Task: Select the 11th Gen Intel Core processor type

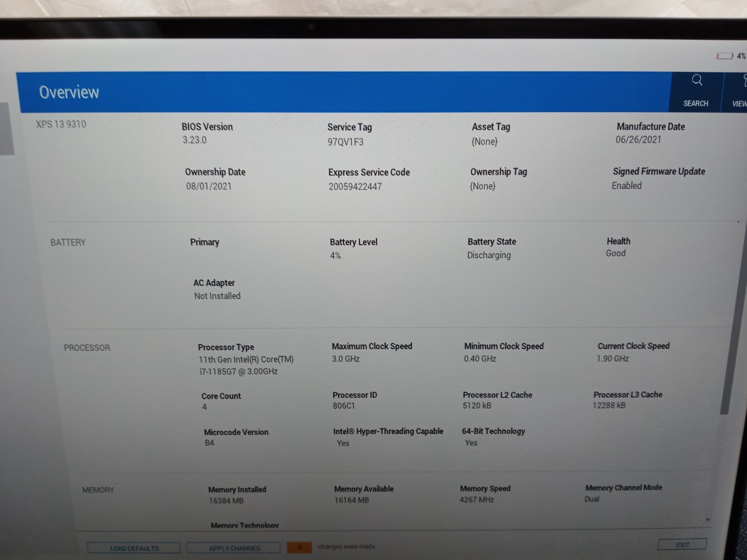Action: [x=246, y=365]
